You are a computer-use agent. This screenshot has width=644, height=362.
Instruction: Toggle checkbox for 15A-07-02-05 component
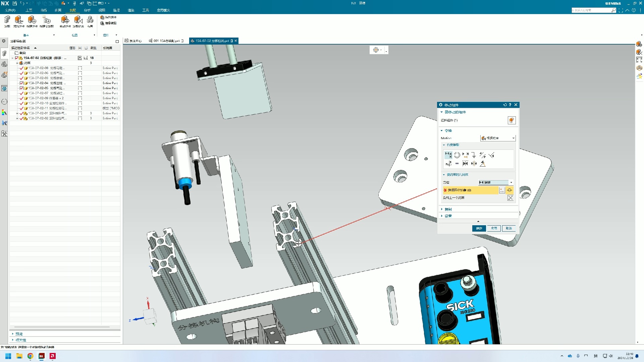tap(21, 88)
